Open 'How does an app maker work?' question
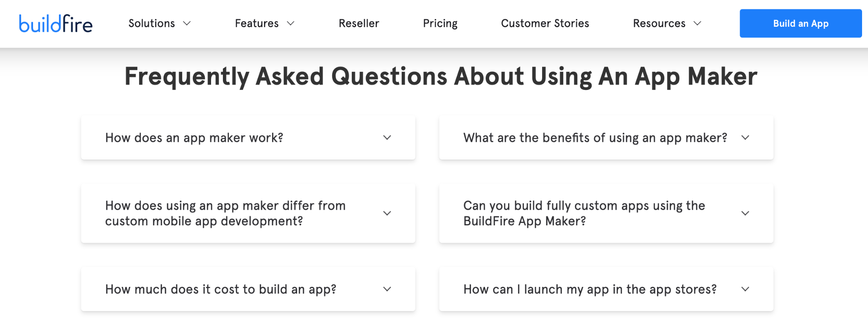 (194, 138)
